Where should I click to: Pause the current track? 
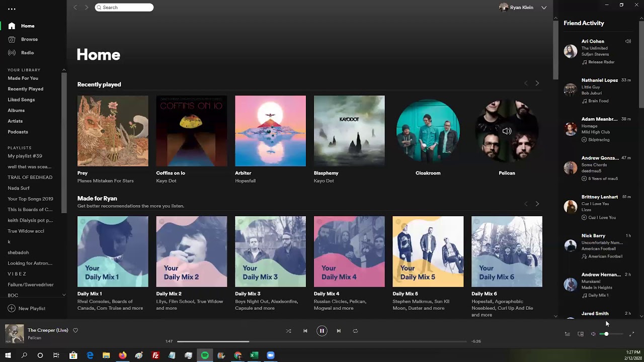[x=322, y=331]
